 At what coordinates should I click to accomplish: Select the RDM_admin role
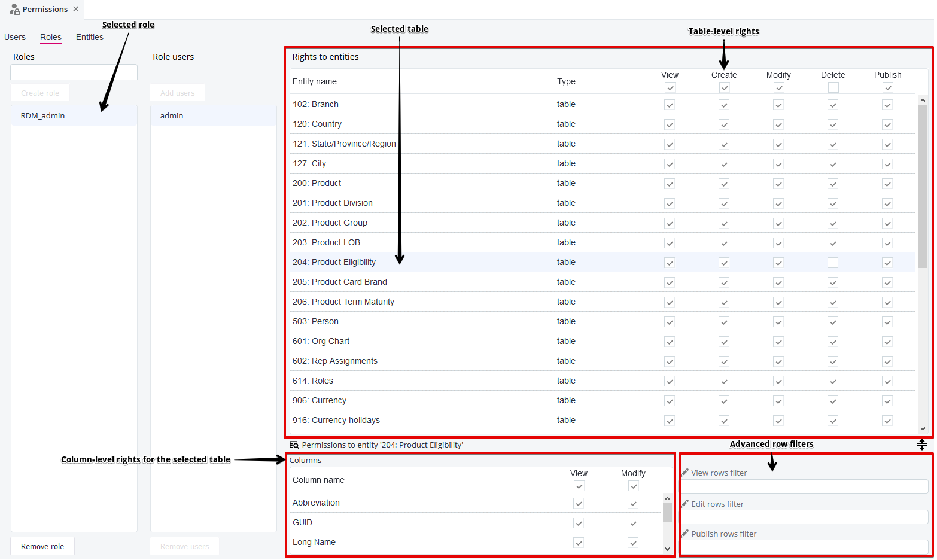point(74,115)
